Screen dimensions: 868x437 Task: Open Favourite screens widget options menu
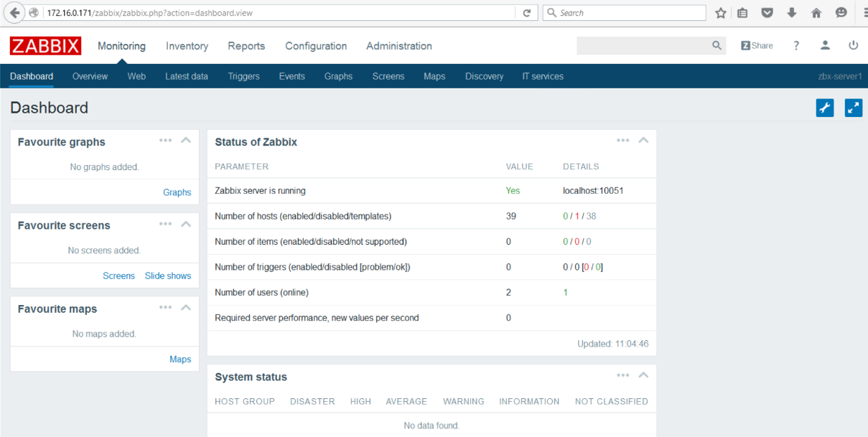tap(166, 224)
